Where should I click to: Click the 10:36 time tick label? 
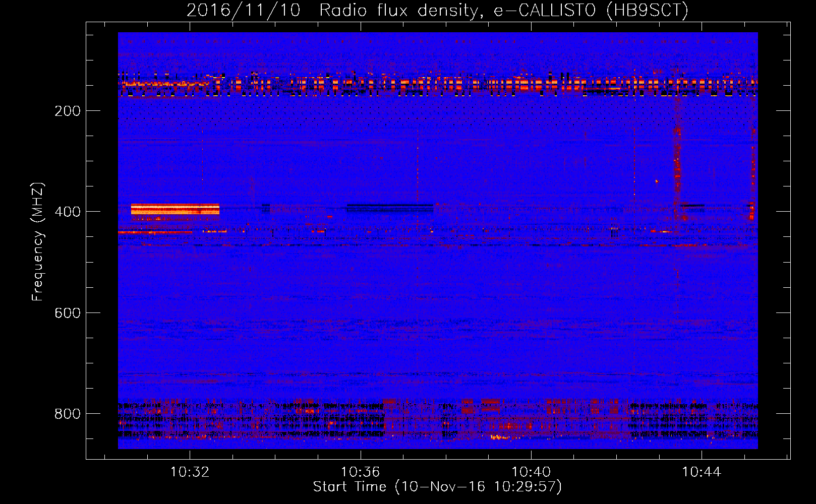coord(360,472)
